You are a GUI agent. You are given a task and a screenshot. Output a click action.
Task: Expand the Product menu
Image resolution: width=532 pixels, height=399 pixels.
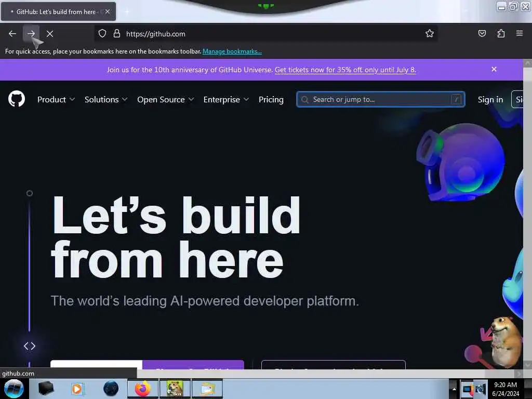pyautogui.click(x=56, y=99)
